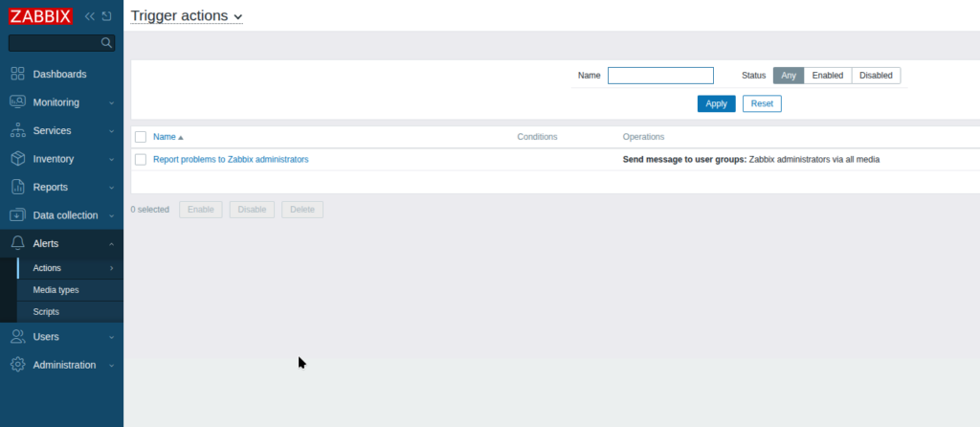980x427 pixels.
Task: Click the Name filter input field
Action: [x=660, y=76]
